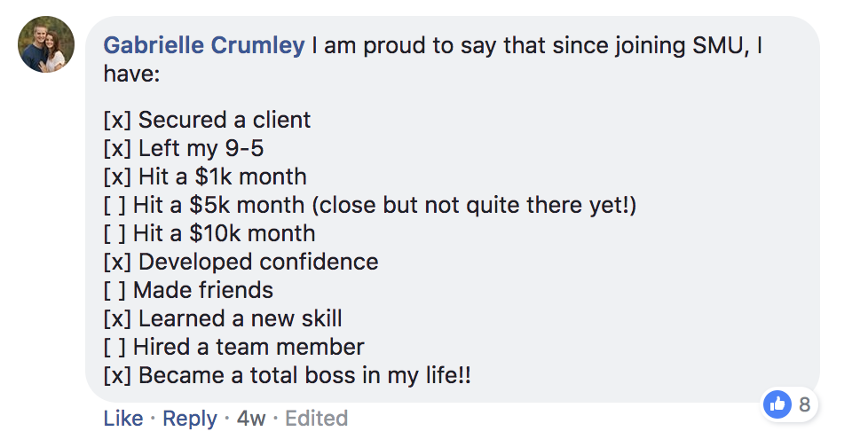The image size is (868, 447).
Task: Click the [x] beside Left my 9-5
Action: (x=118, y=148)
